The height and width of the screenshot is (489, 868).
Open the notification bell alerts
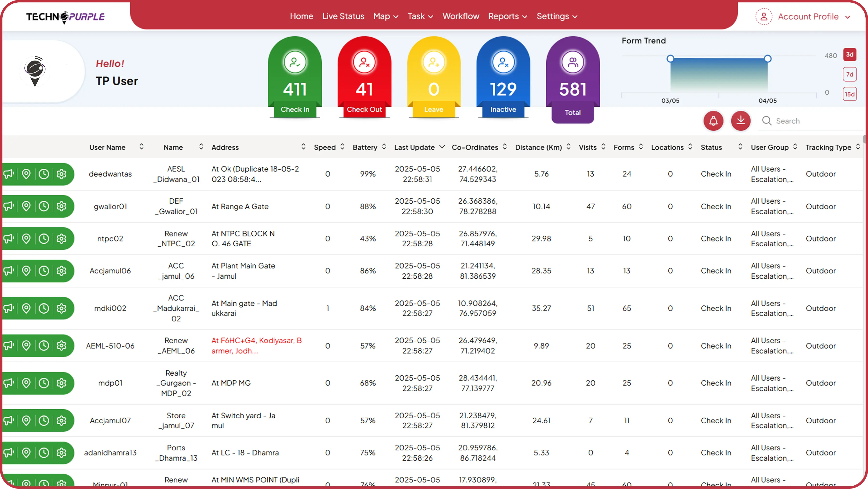(713, 121)
